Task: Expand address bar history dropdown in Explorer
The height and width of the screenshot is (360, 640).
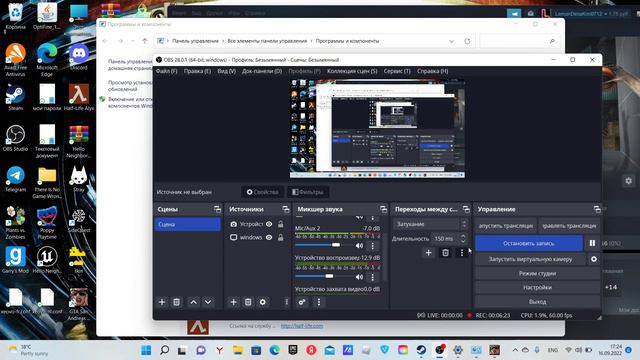Action: point(451,41)
